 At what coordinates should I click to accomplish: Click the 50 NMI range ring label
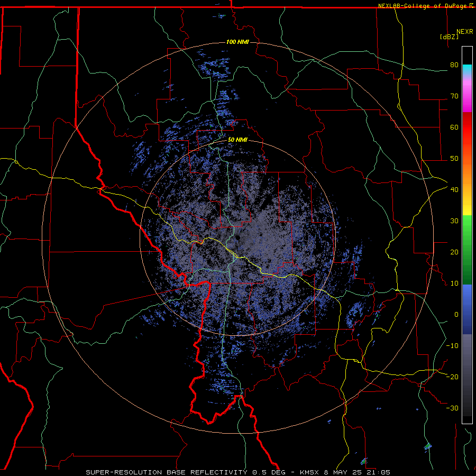(x=237, y=140)
